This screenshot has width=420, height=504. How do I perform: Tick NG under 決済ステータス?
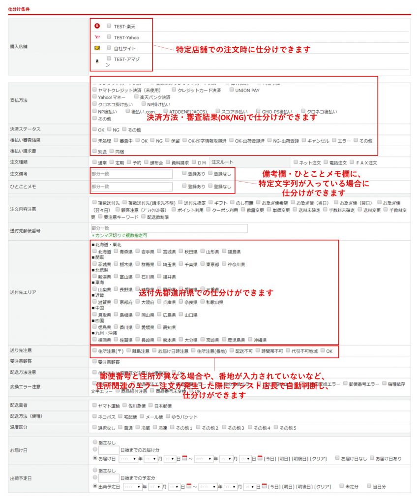pyautogui.click(x=109, y=129)
